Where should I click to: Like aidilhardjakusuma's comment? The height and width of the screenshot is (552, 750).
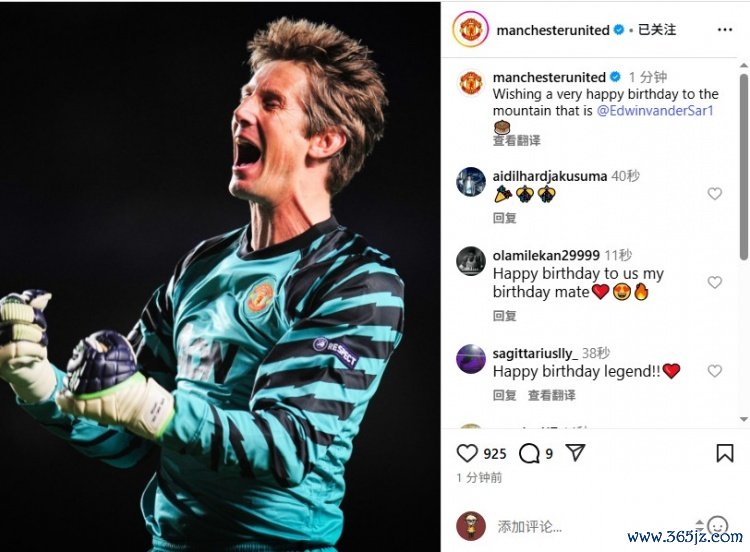click(715, 194)
